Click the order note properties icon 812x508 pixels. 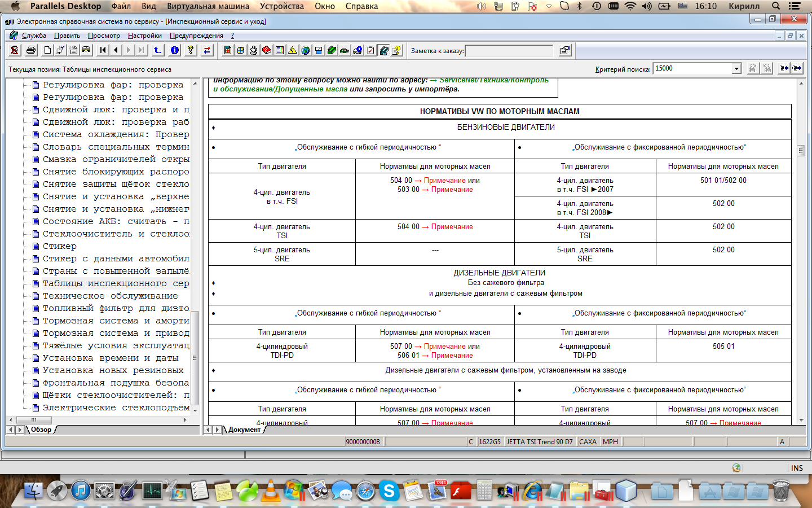click(564, 51)
